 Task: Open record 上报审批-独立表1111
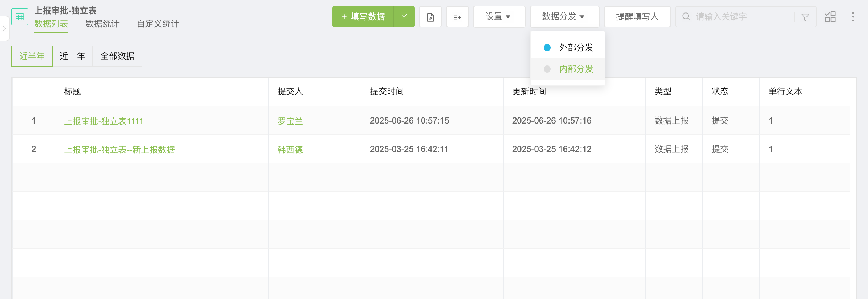[104, 121]
